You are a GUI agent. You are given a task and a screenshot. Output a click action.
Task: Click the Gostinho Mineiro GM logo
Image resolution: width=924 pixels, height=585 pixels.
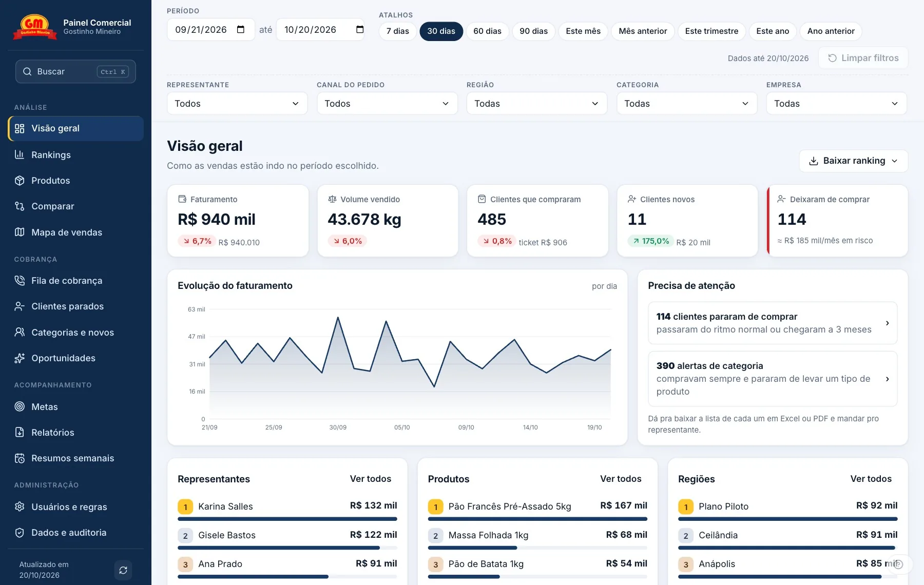[35, 27]
